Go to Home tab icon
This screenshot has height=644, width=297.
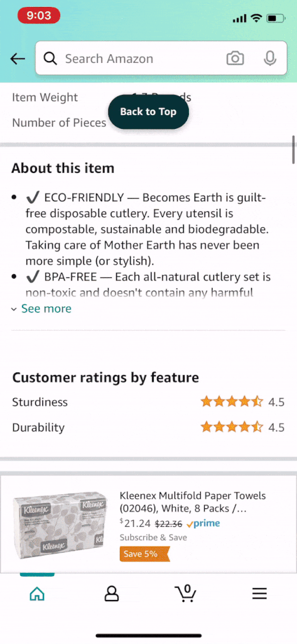[37, 594]
